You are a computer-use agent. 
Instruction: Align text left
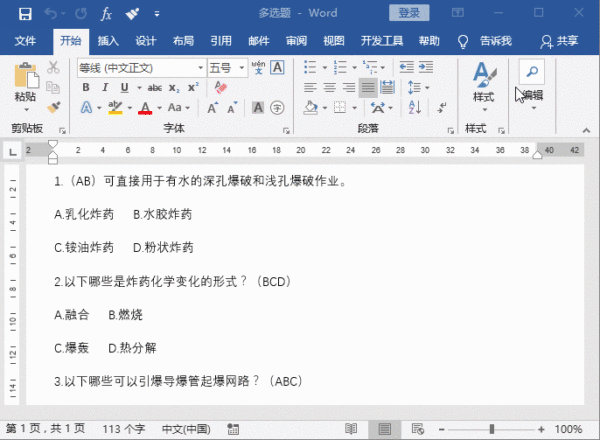pyautogui.click(x=310, y=88)
